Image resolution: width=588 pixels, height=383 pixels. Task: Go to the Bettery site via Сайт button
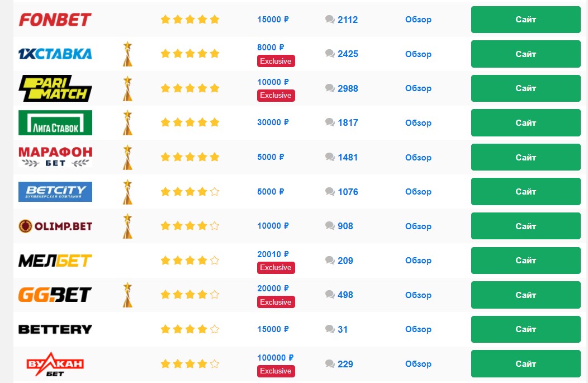pyautogui.click(x=526, y=329)
